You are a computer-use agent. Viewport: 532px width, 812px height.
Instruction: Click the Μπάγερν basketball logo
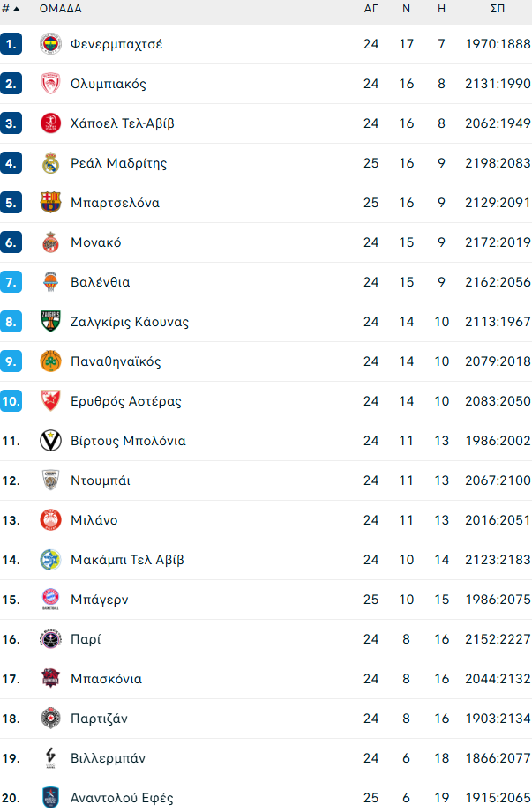(50, 599)
